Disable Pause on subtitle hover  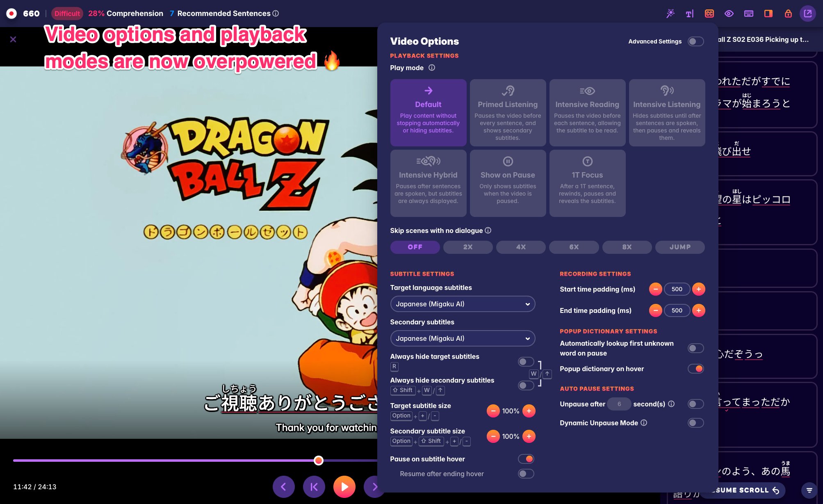pos(526,459)
